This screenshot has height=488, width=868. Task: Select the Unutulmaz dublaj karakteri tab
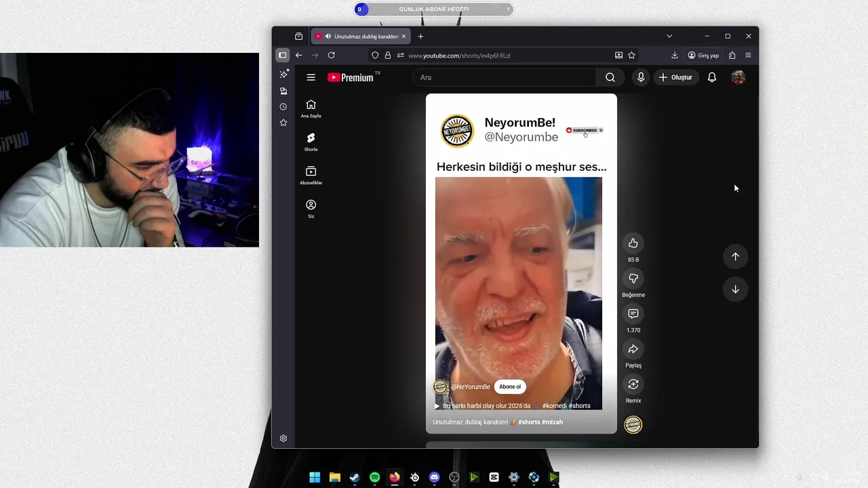[x=361, y=36]
